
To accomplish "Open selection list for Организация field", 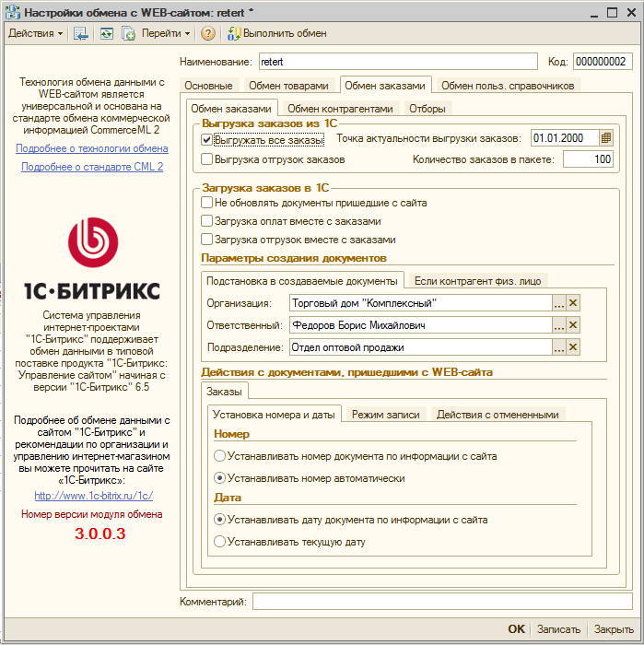I will pos(558,303).
